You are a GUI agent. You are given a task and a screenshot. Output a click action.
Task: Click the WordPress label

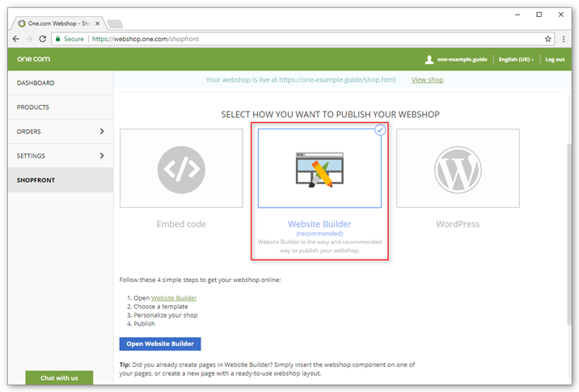458,224
